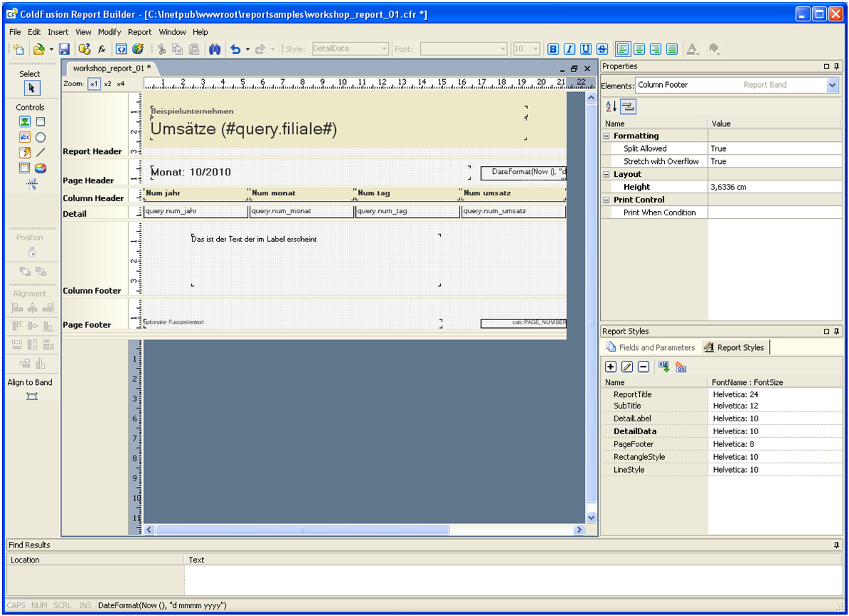Add a new report style plus icon
The image size is (849, 616).
tap(611, 367)
